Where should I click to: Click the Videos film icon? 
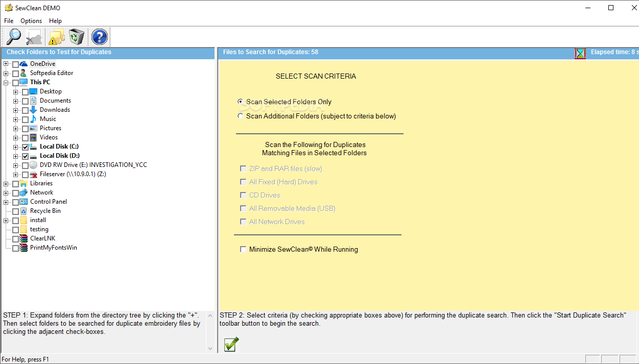pyautogui.click(x=33, y=137)
